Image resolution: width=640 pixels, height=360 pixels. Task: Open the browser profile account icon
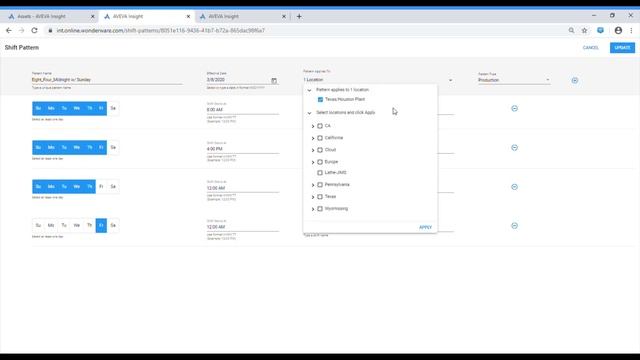[618, 30]
